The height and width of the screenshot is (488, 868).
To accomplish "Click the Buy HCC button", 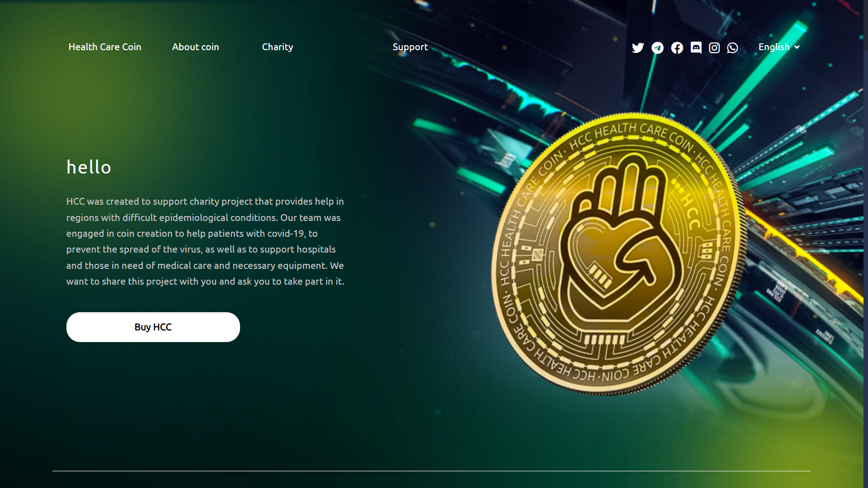I will pyautogui.click(x=153, y=327).
